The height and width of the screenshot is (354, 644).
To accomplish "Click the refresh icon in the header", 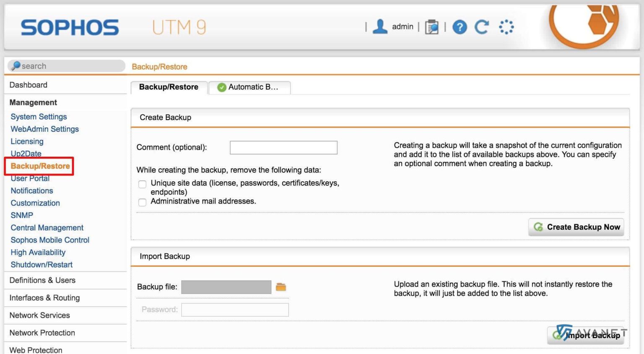I will [481, 26].
